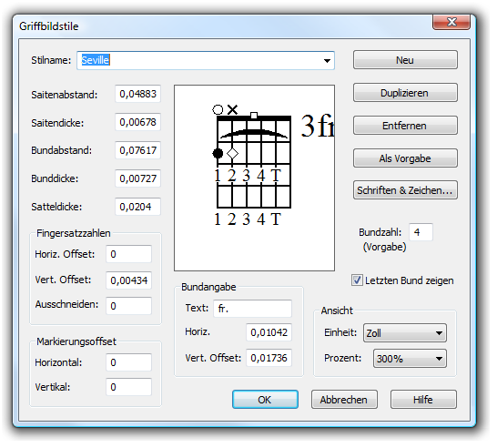Click the Saitenabstand input field

tap(137, 94)
